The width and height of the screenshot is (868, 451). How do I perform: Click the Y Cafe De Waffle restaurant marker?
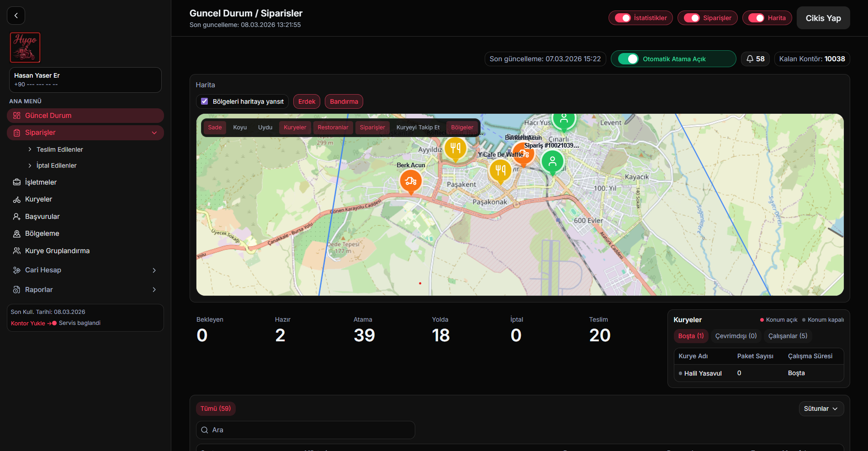[x=500, y=170]
